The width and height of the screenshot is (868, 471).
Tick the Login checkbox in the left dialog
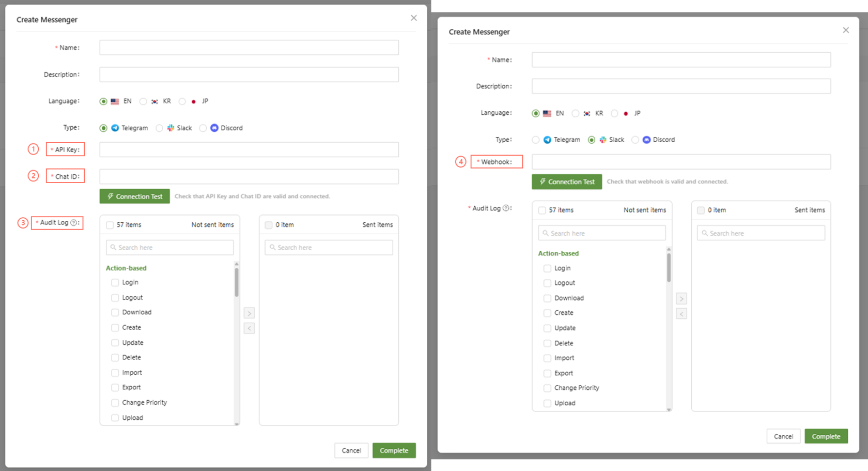pos(115,283)
